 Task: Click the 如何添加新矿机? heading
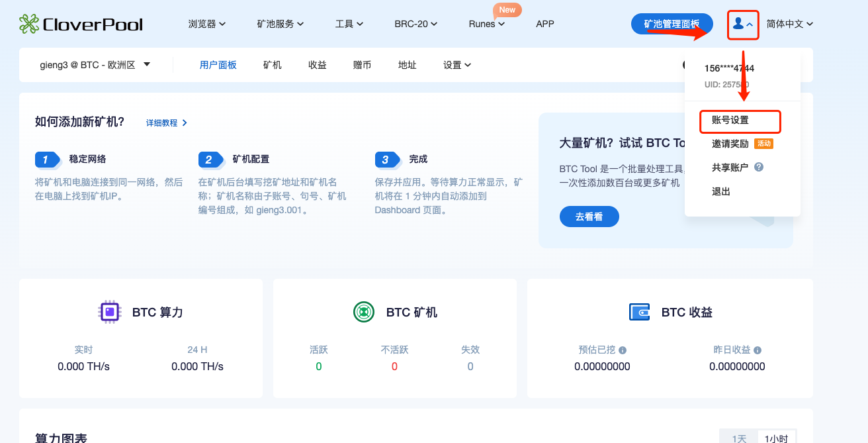click(x=80, y=122)
